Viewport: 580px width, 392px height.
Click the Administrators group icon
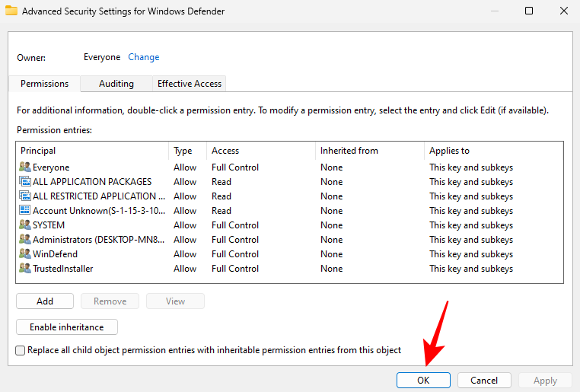click(24, 240)
